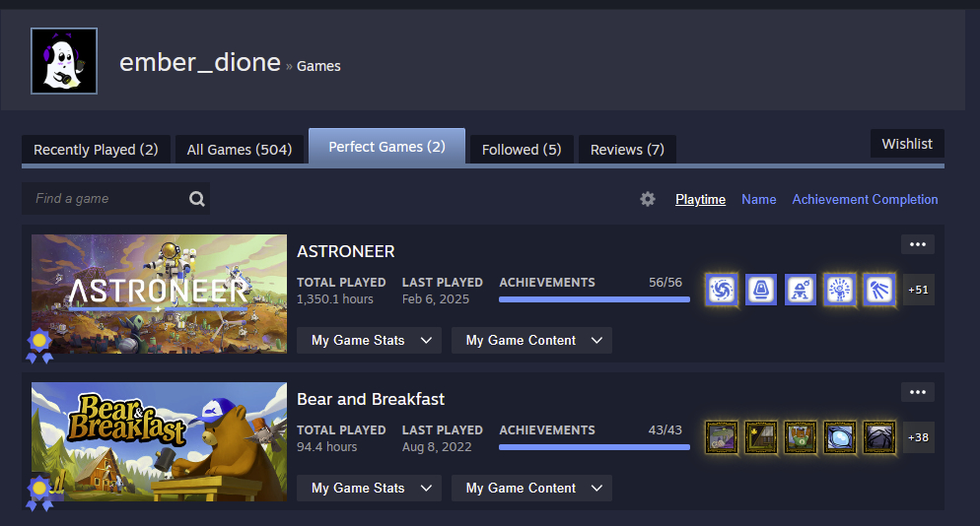This screenshot has height=526, width=980.
Task: Open the gear settings icon
Action: (647, 199)
